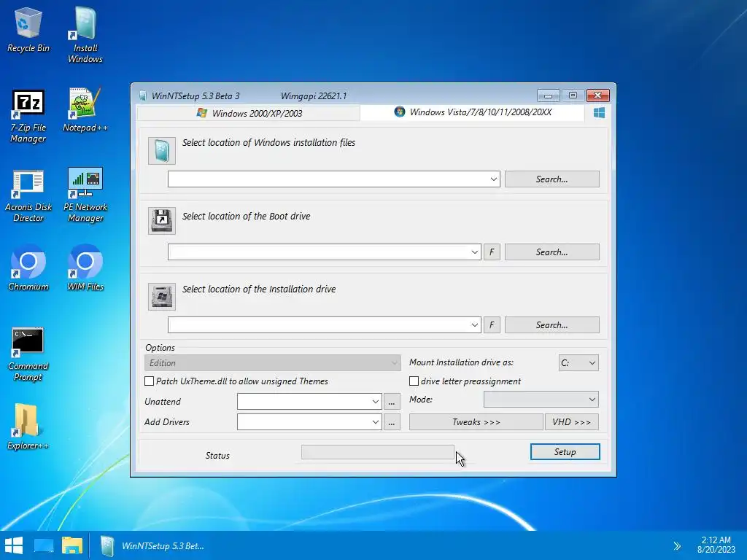Open the Chromium browser shortcut
The width and height of the screenshot is (747, 560).
click(x=28, y=268)
